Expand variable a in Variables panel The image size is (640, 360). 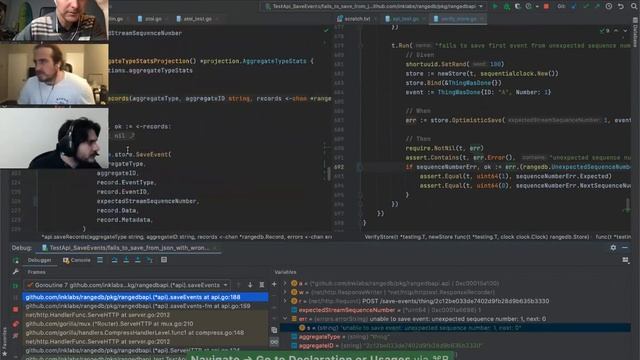click(x=285, y=283)
